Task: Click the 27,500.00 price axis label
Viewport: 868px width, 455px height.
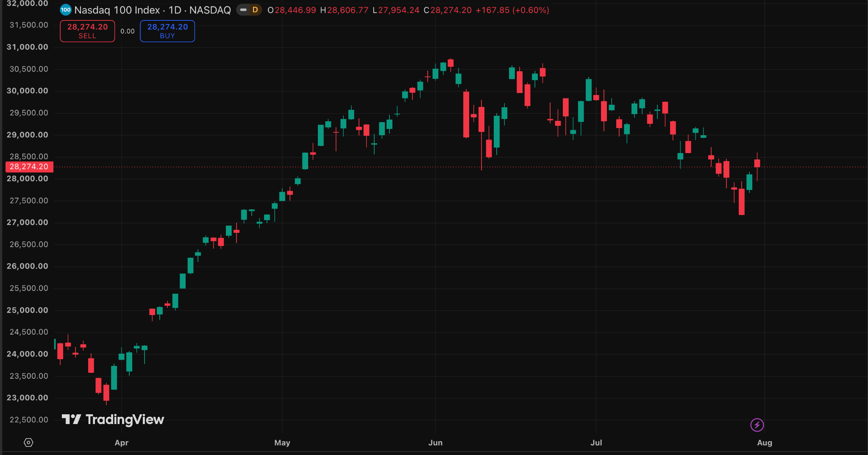Action: click(29, 201)
